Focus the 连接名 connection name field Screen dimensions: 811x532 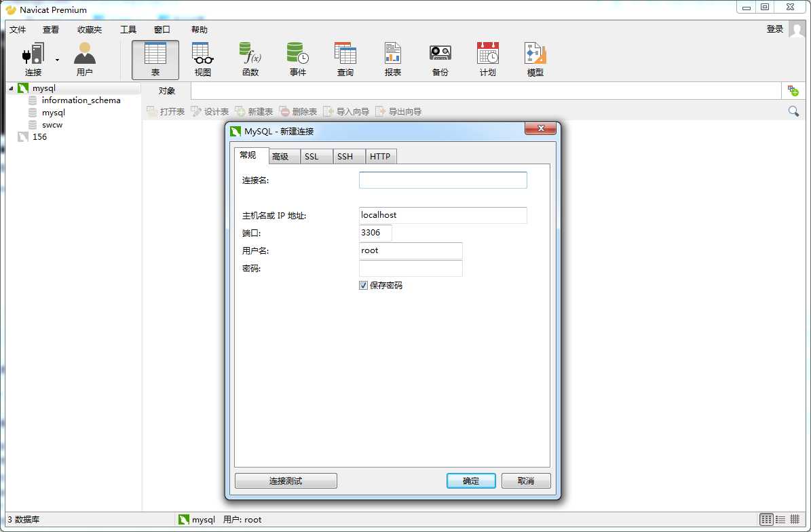click(442, 180)
